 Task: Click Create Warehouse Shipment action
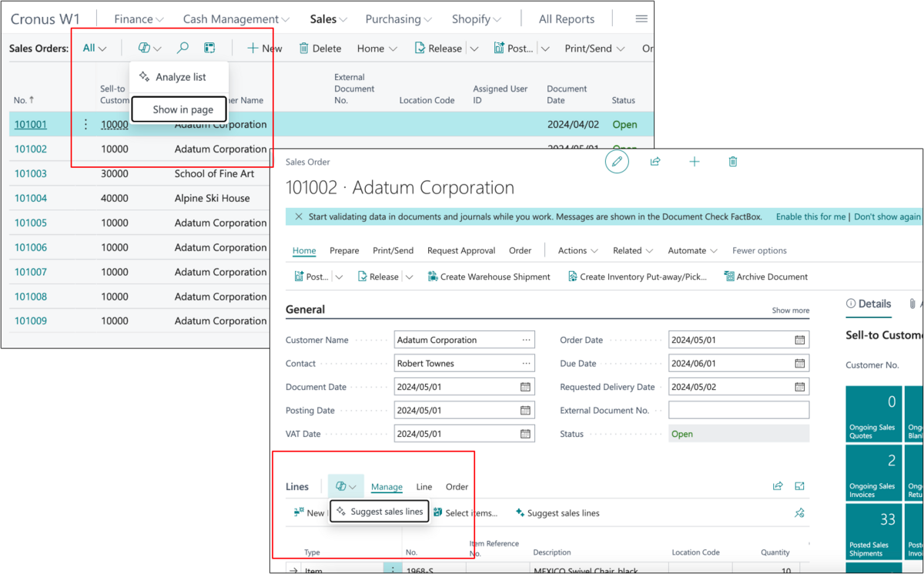point(488,277)
